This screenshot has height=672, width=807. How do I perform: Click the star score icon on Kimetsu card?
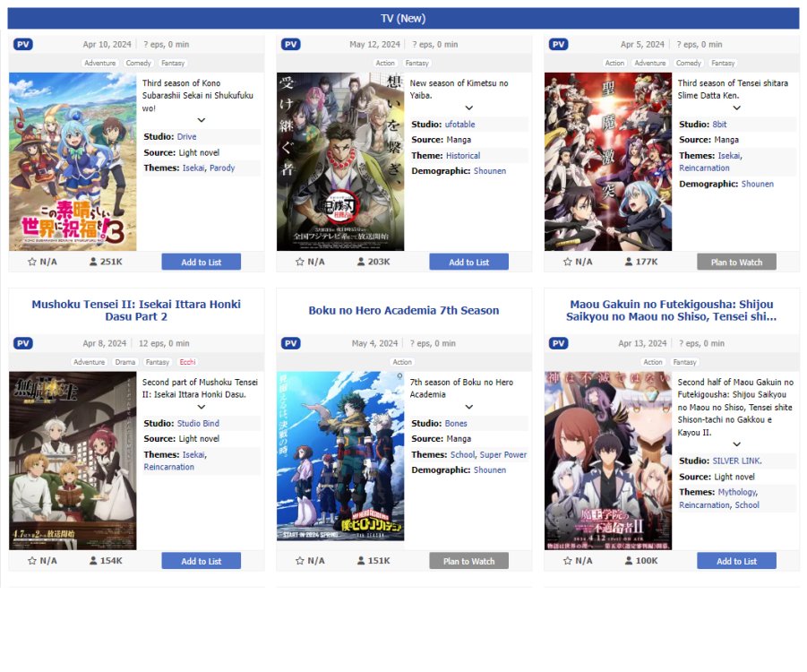(x=299, y=262)
